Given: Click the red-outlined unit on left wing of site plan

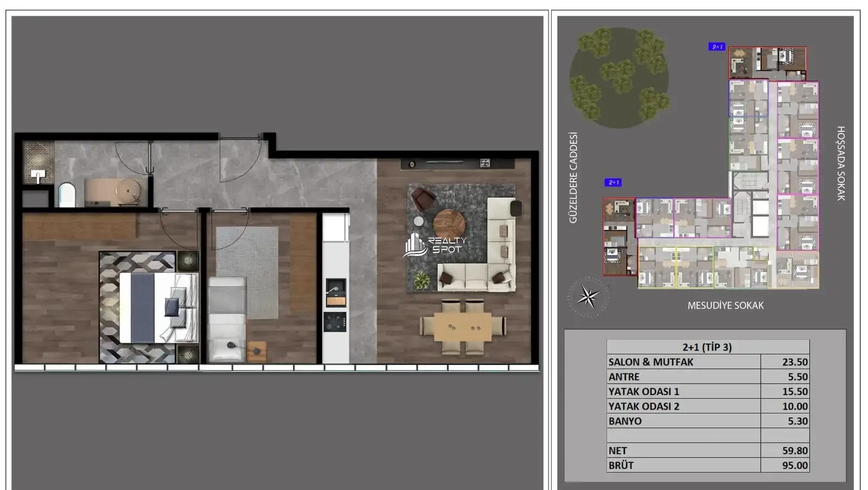Looking at the screenshot, I should [x=619, y=237].
